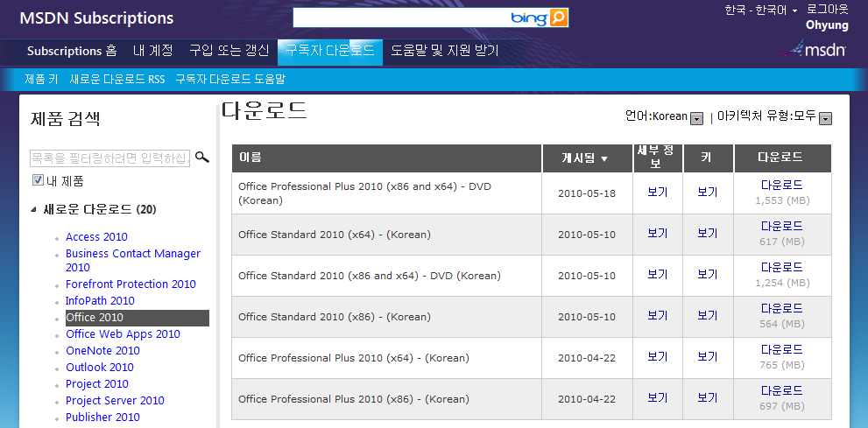
Task: Select Business Contact Manager 2010
Action: point(133,261)
